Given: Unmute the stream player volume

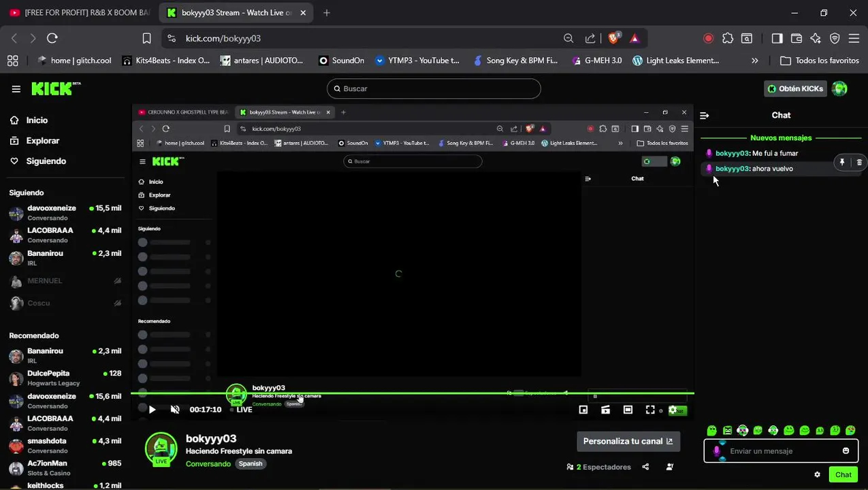Looking at the screenshot, I should (175, 410).
